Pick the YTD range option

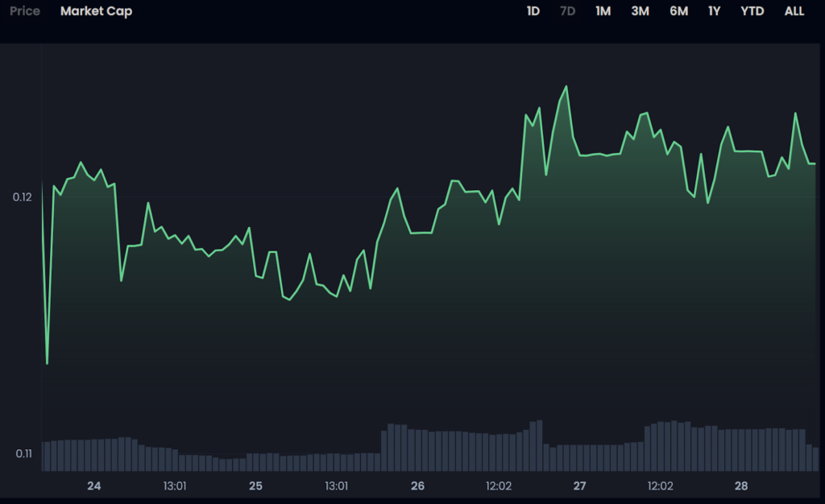point(752,11)
